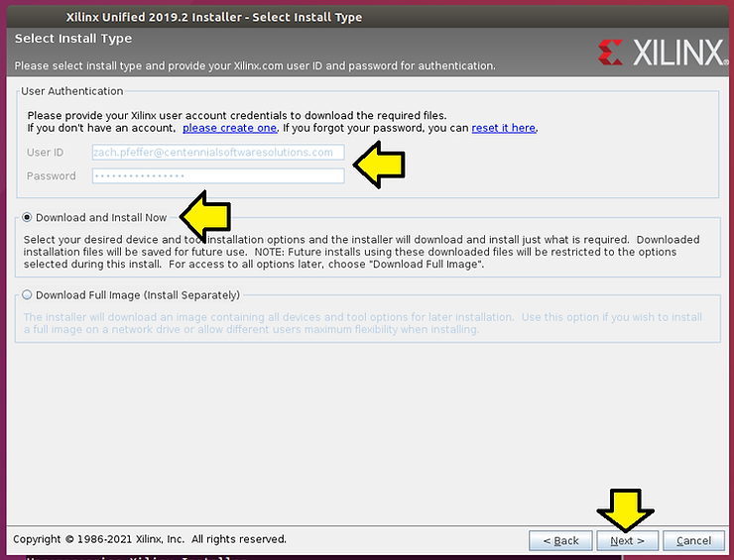The width and height of the screenshot is (734, 560).
Task: Click the 'User ID' label
Action: point(45,153)
